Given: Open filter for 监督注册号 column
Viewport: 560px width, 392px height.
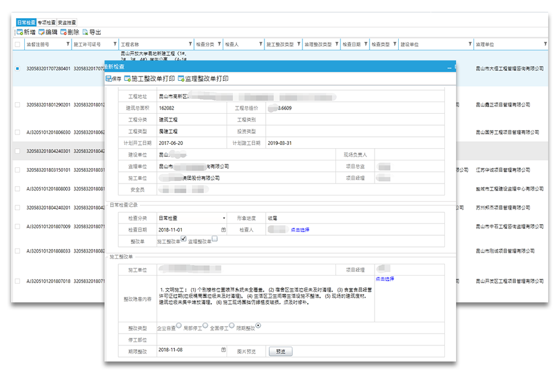Looking at the screenshot, I should [x=67, y=44].
